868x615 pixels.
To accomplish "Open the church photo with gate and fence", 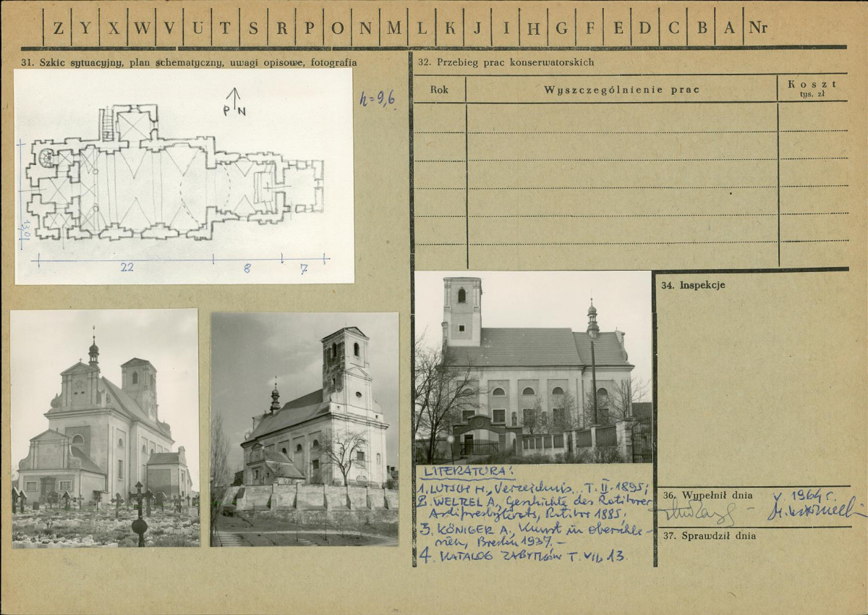I will coord(534,368).
